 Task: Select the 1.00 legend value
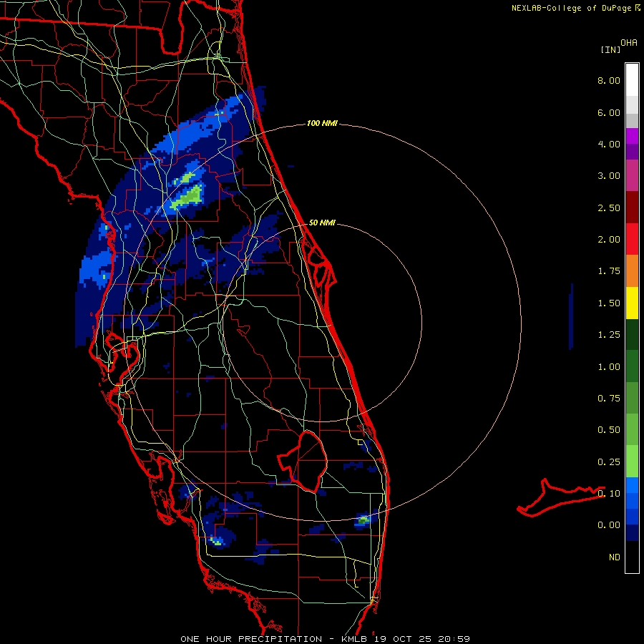[x=609, y=367]
